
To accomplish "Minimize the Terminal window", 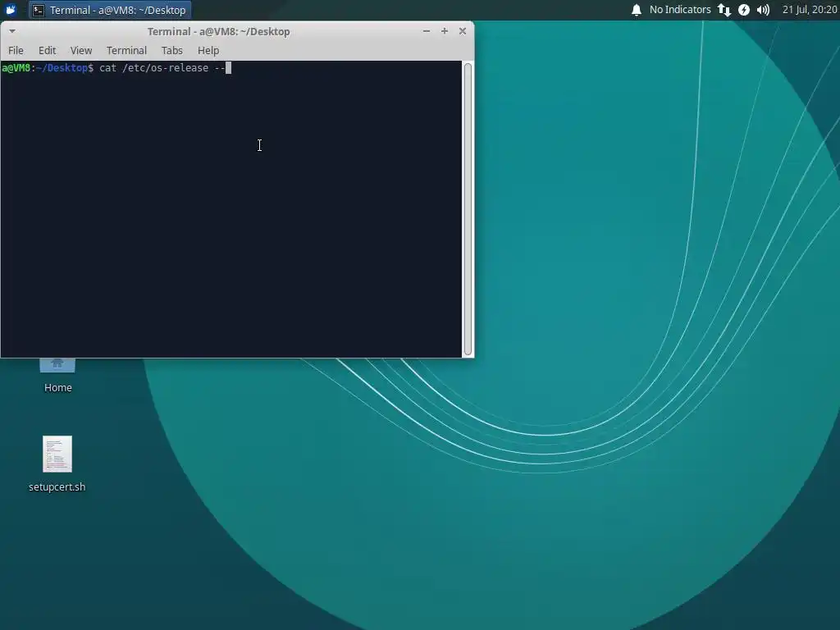I will tap(427, 31).
